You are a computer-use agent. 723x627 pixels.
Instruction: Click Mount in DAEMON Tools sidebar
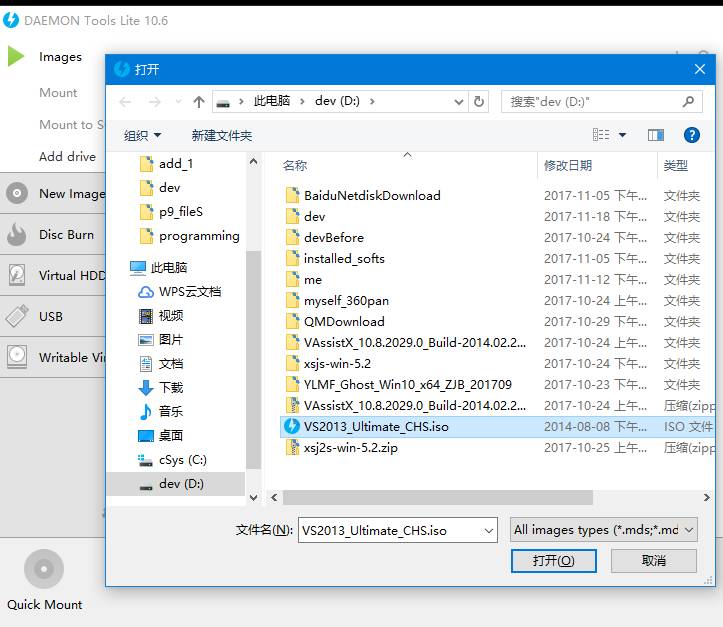[x=58, y=93]
